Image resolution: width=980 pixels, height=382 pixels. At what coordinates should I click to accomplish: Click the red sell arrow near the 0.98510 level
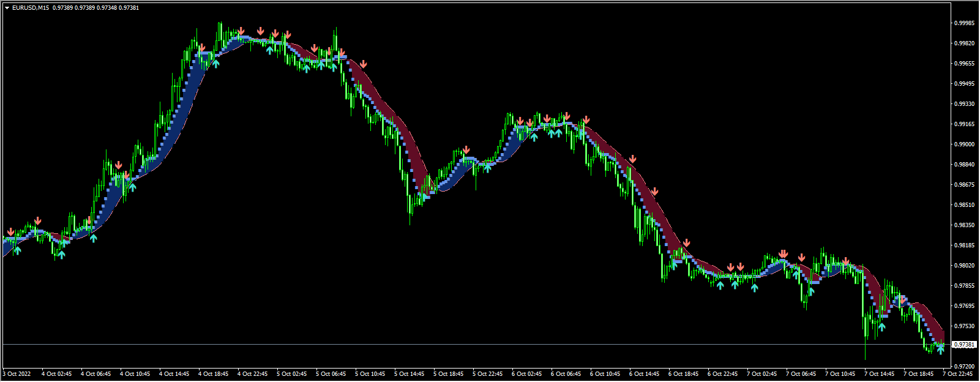[x=654, y=192]
